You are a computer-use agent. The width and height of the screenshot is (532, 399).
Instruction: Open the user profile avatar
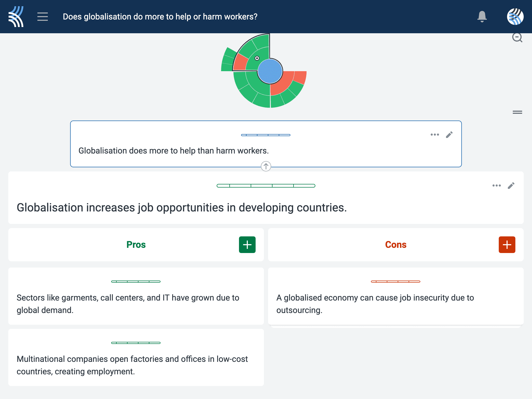515,17
